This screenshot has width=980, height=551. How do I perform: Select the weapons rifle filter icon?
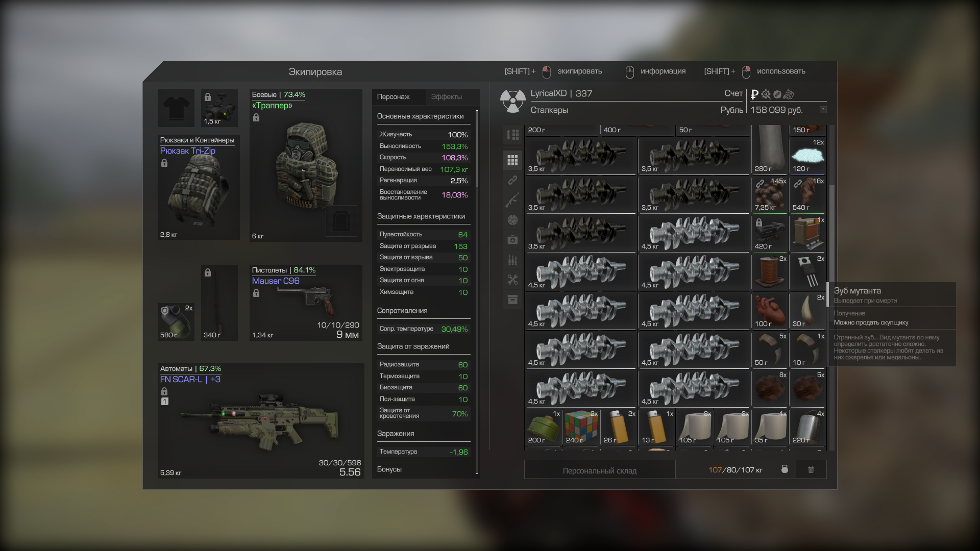click(x=512, y=200)
